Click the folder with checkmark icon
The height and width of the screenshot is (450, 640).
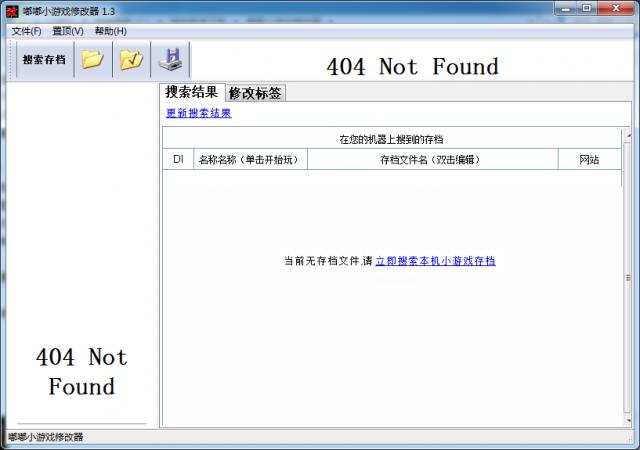[x=131, y=60]
